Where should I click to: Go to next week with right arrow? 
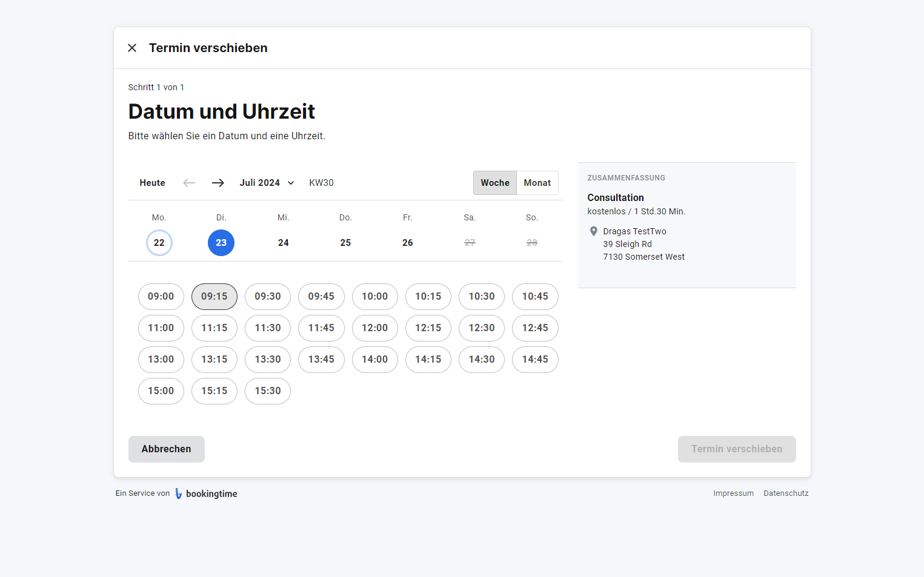point(218,183)
